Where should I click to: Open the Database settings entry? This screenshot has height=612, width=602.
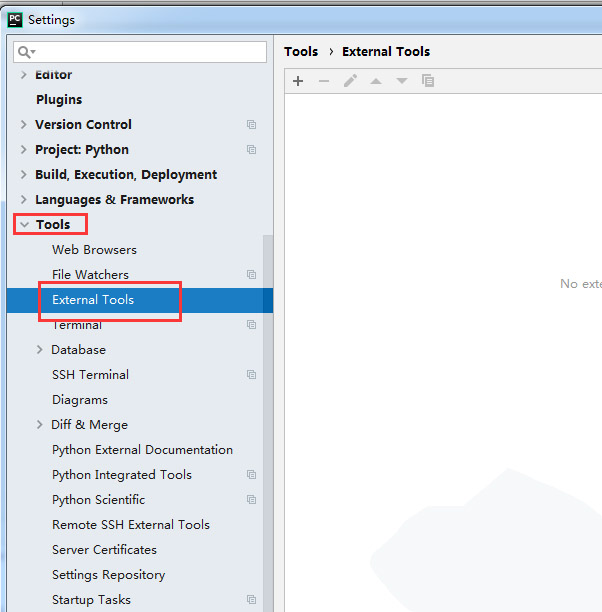[x=78, y=350]
